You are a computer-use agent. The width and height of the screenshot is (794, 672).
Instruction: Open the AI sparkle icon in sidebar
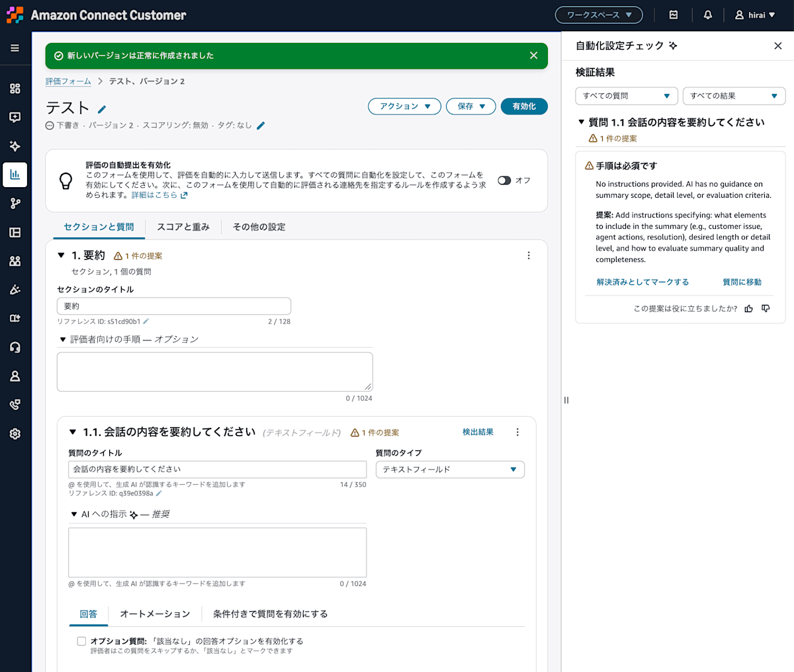click(x=15, y=146)
